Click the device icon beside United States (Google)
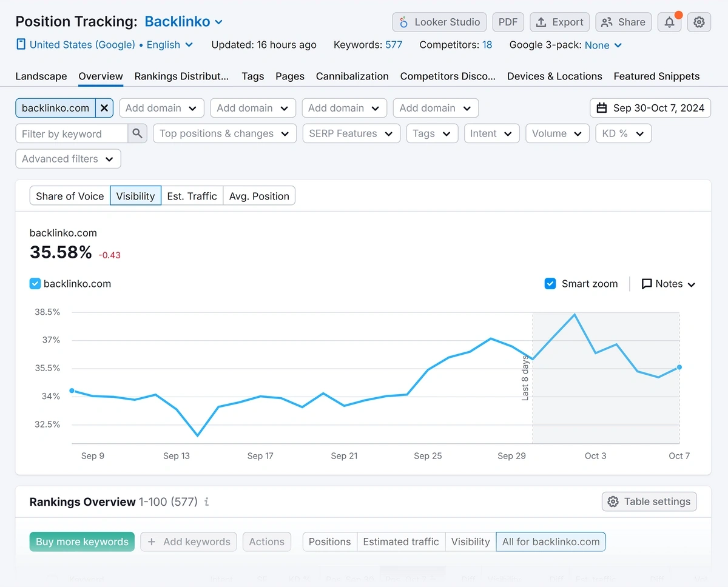Screen dimensions: 728x587 (x=21, y=44)
